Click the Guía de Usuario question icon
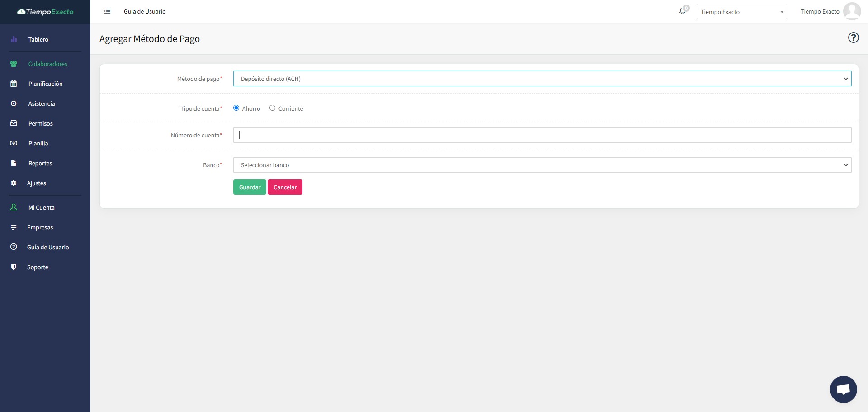 14,247
